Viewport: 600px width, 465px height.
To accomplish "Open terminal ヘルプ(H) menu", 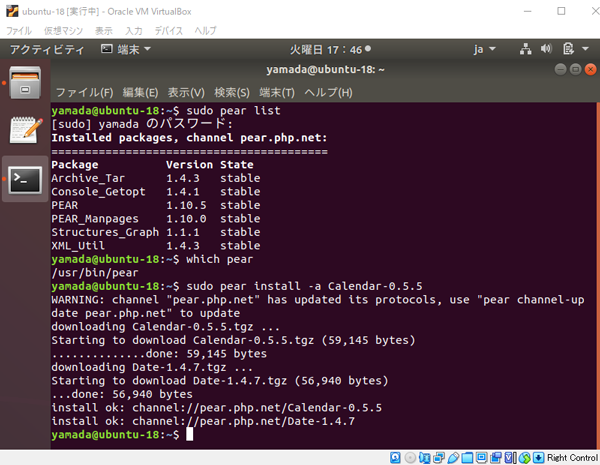I will 328,93.
